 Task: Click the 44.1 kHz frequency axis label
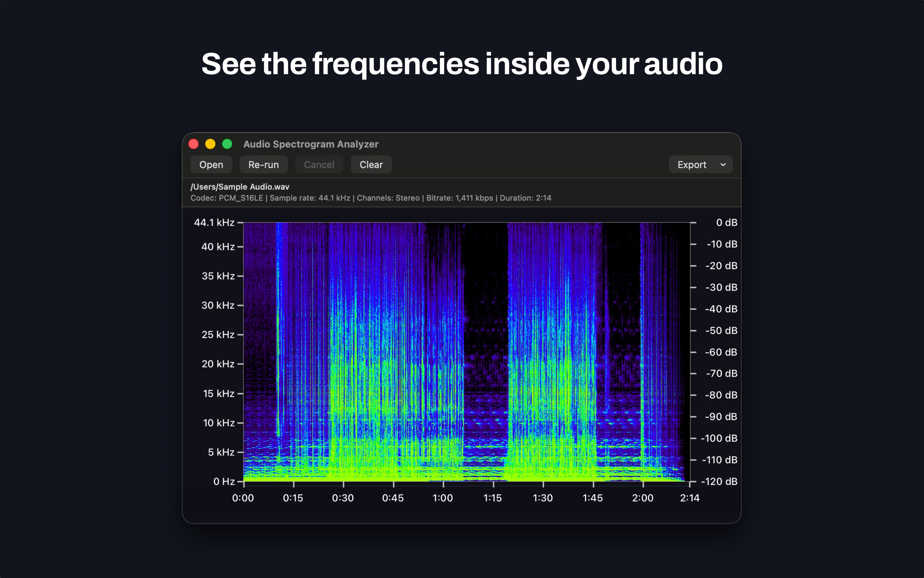pyautogui.click(x=214, y=223)
